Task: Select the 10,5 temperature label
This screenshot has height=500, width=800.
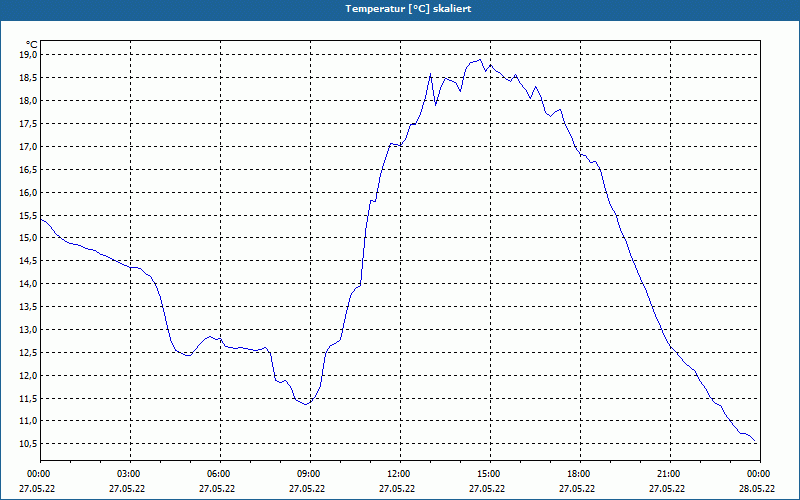Action: (x=29, y=444)
